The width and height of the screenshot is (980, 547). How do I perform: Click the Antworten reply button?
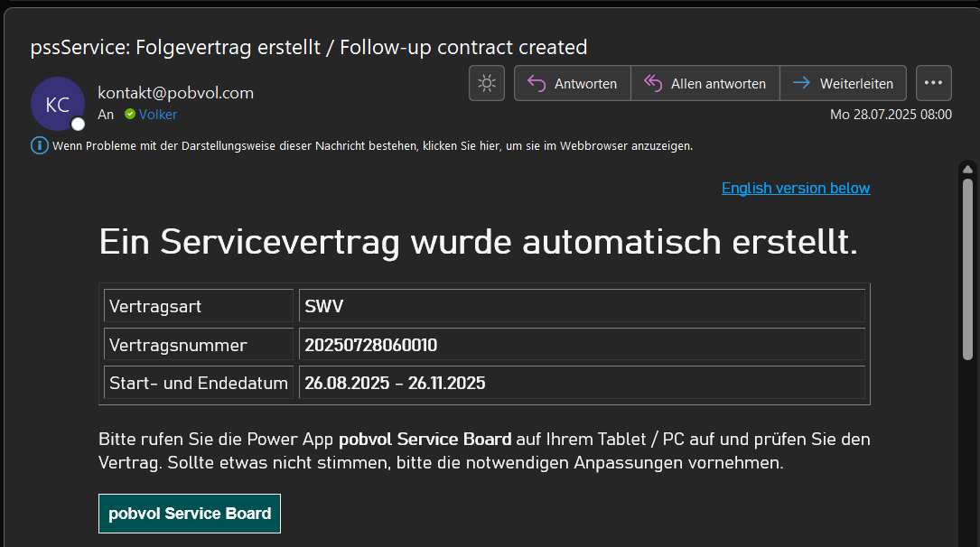[573, 83]
